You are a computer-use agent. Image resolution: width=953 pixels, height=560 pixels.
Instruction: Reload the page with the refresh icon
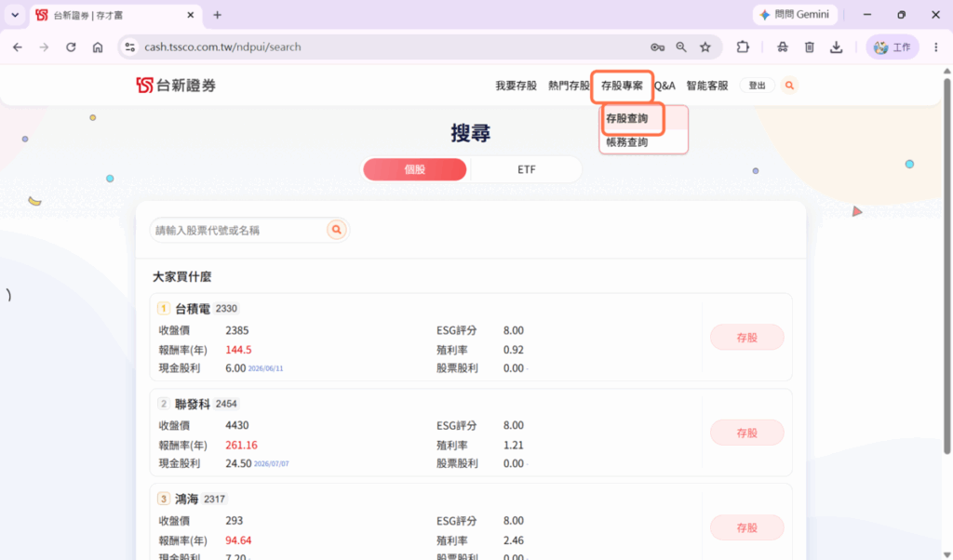tap(71, 47)
